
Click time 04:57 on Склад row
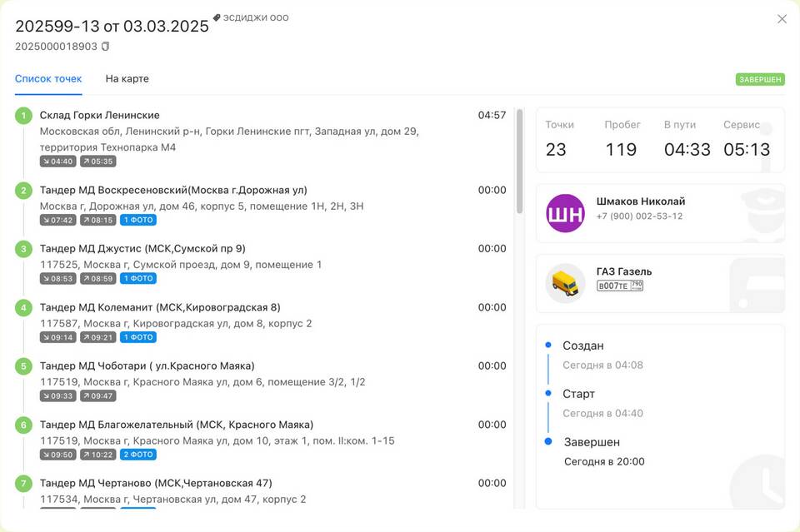[492, 115]
